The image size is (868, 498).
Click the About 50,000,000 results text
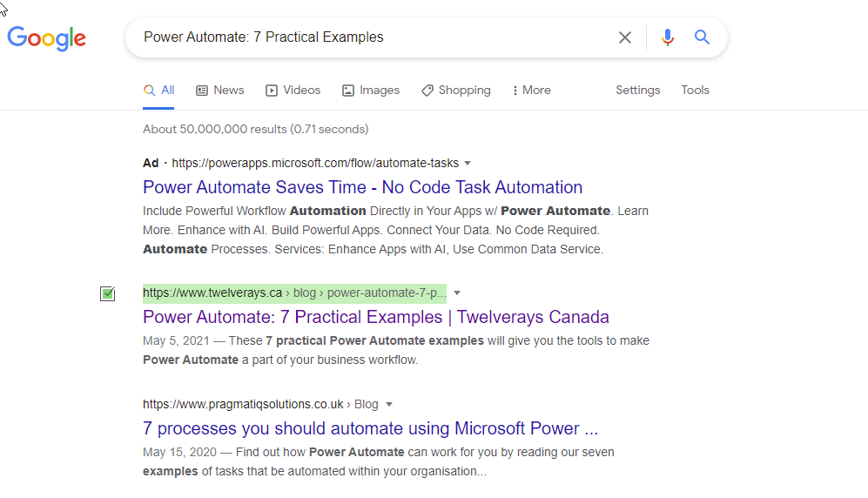point(256,129)
